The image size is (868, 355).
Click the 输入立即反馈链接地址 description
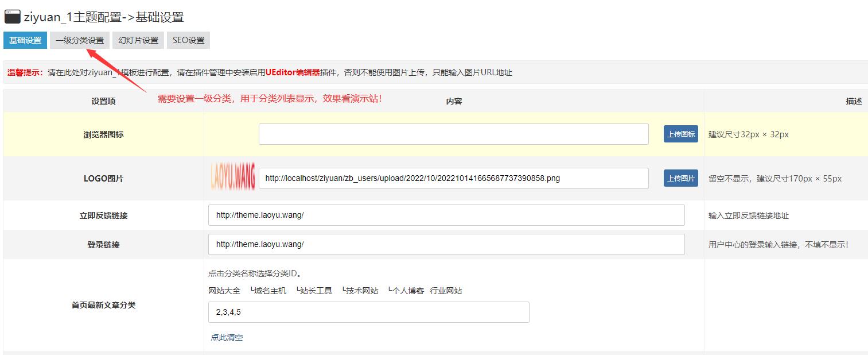[x=749, y=215]
